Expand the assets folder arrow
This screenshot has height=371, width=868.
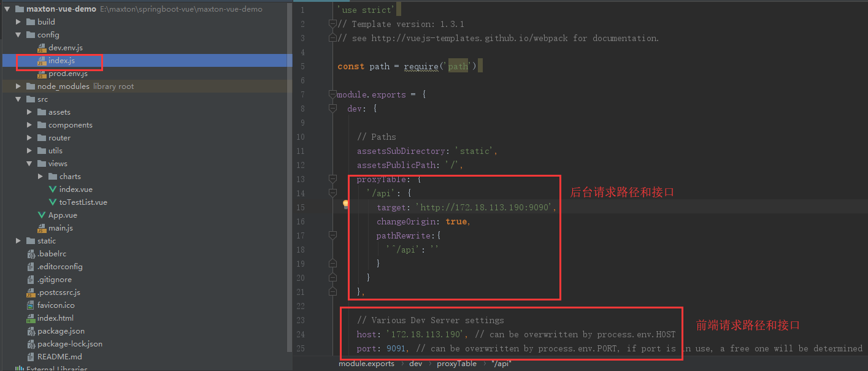coord(29,112)
